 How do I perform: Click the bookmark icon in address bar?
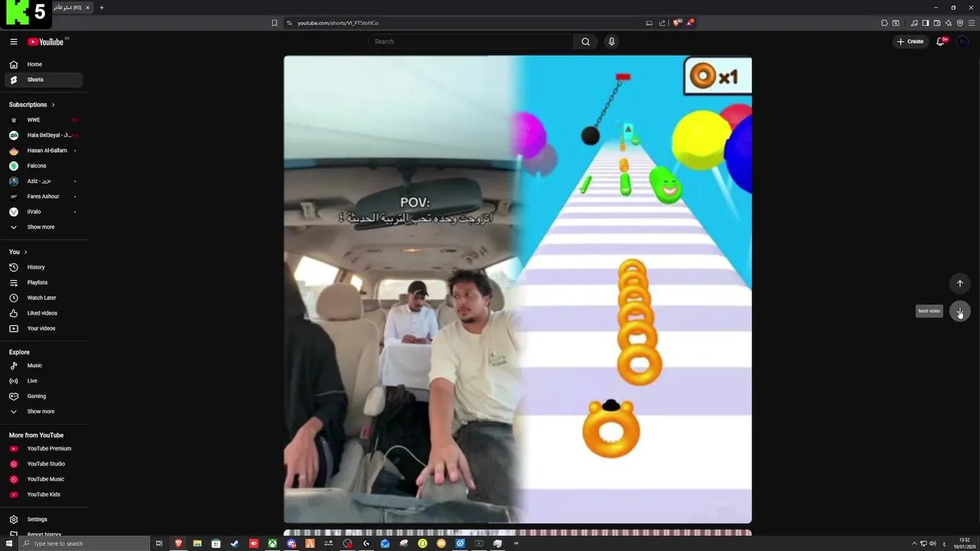(274, 23)
